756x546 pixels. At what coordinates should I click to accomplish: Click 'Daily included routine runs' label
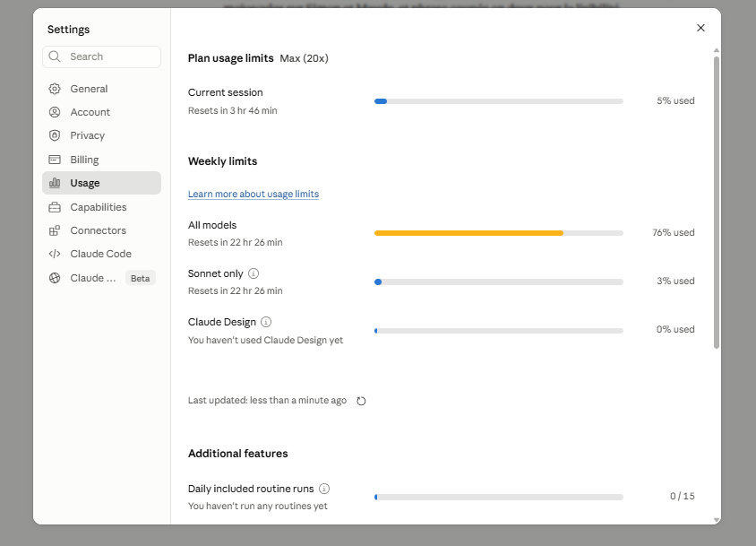coord(251,489)
